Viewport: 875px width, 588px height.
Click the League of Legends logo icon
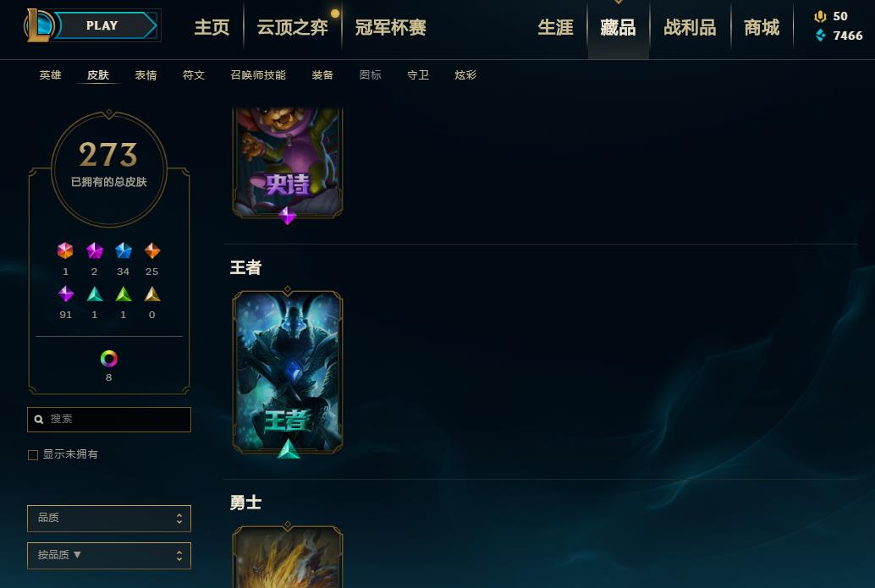[x=39, y=25]
